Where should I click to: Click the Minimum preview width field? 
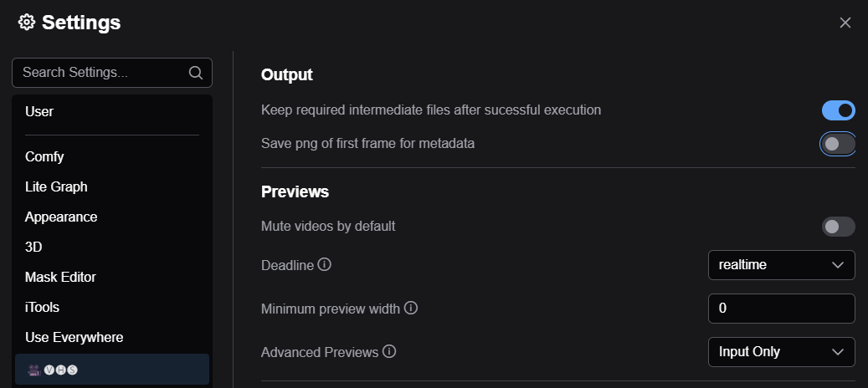tap(781, 309)
